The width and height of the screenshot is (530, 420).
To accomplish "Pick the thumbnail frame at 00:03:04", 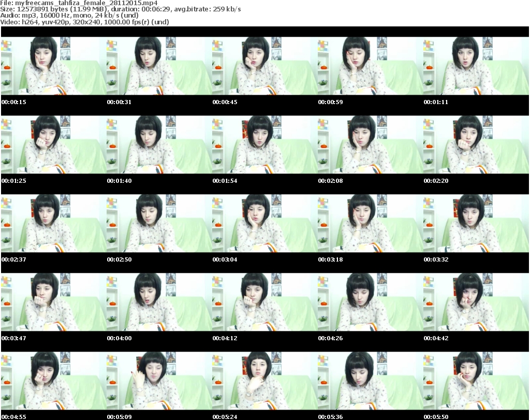I will point(265,223).
